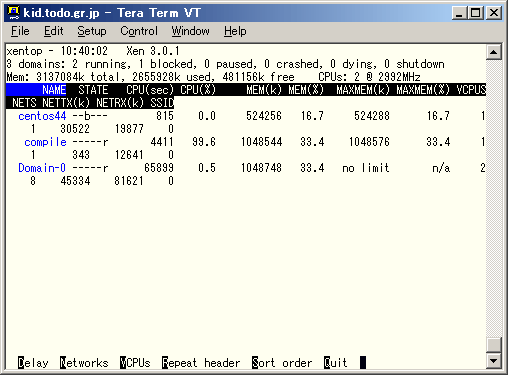
Task: Open the Setup menu
Action: point(92,31)
